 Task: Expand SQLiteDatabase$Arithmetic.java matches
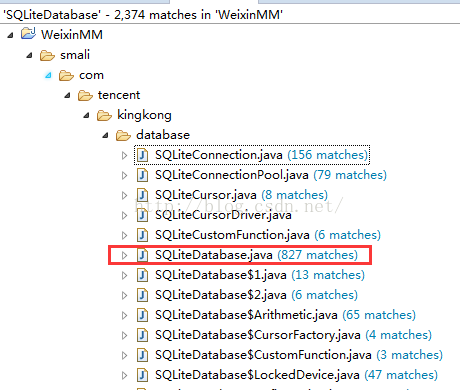[x=124, y=315]
